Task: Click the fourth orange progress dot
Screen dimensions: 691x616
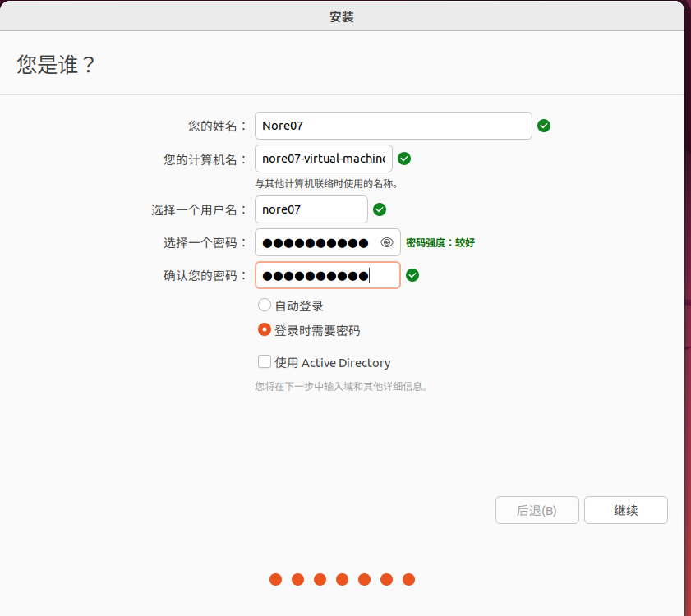Action: (x=343, y=580)
